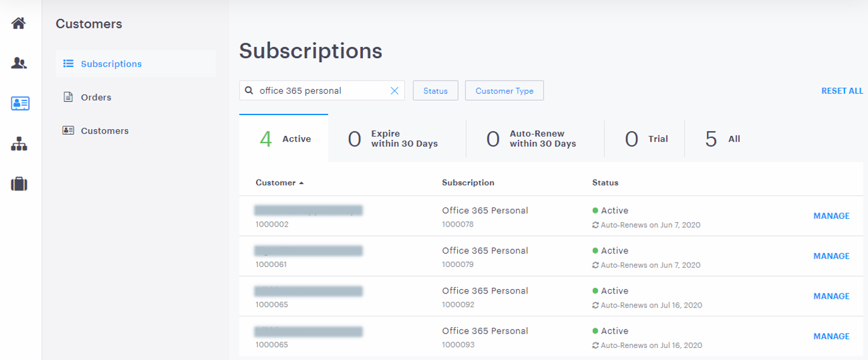Click Active status text of subscription 1000092
This screenshot has width=868, height=360.
[614, 290]
